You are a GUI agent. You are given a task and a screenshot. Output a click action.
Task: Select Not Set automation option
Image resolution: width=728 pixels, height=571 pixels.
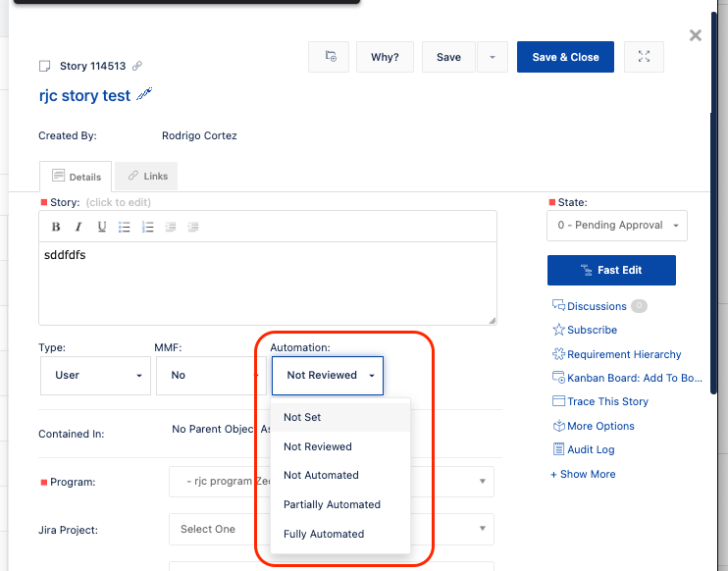point(340,417)
